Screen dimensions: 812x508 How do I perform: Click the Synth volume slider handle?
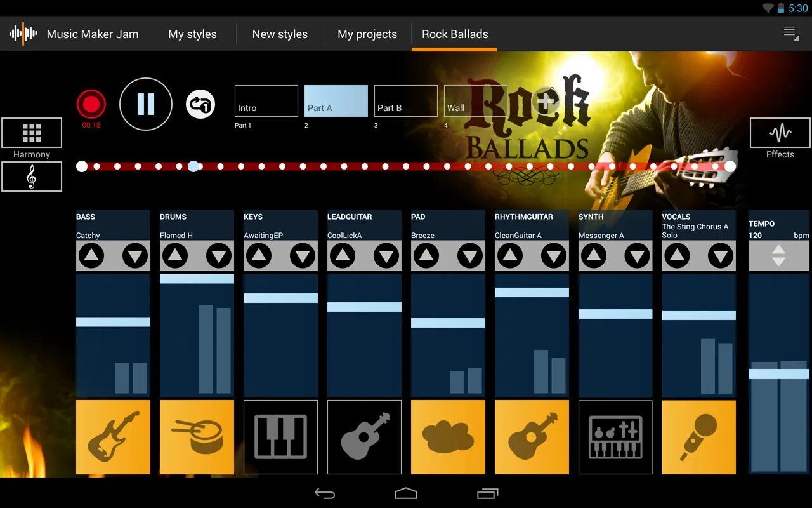(615, 314)
